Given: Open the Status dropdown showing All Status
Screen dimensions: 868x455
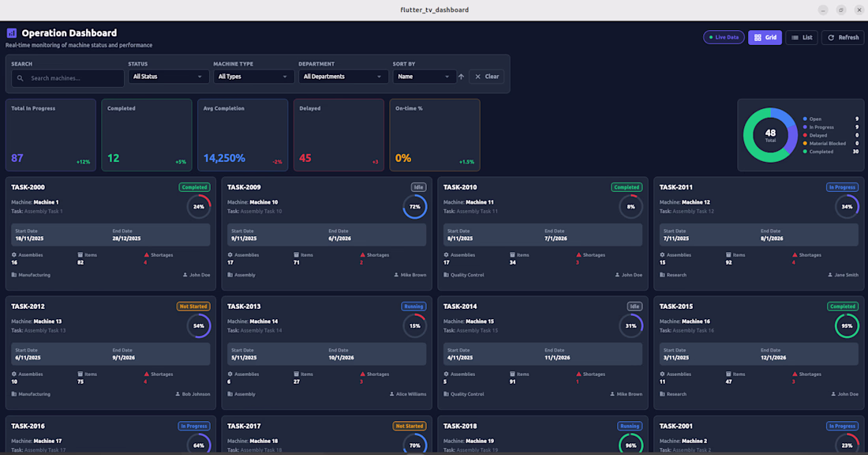Looking at the screenshot, I should tap(168, 77).
